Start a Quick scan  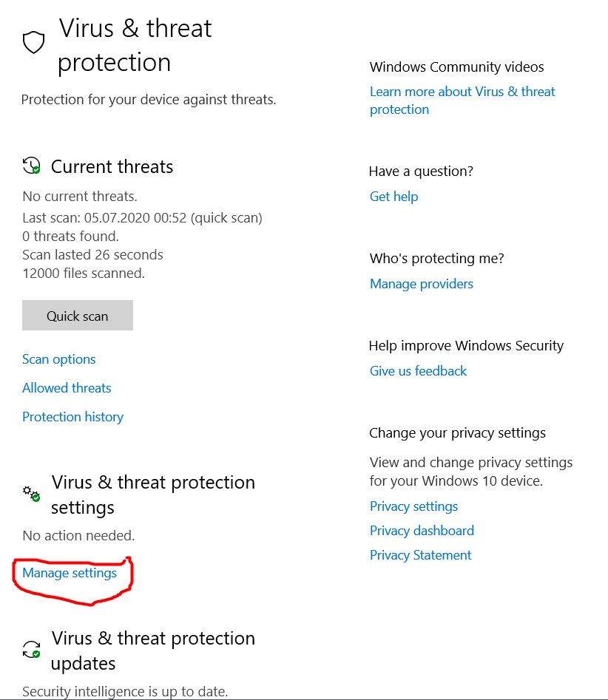[78, 316]
